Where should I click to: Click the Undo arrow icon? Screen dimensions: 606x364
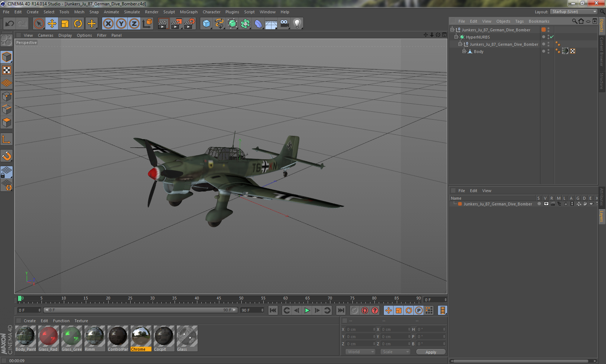click(x=10, y=24)
